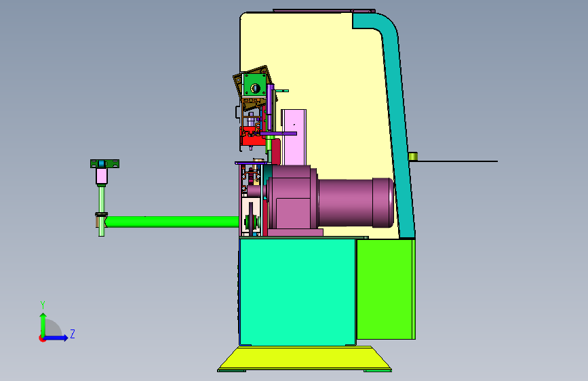Click the red origin ball of triad
588x381 pixels.
point(42,338)
